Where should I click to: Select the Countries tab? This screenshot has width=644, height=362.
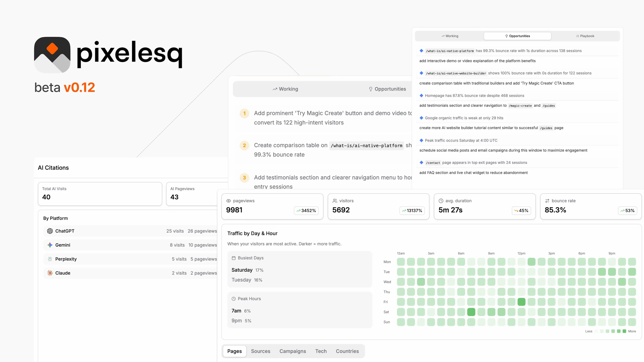click(347, 351)
